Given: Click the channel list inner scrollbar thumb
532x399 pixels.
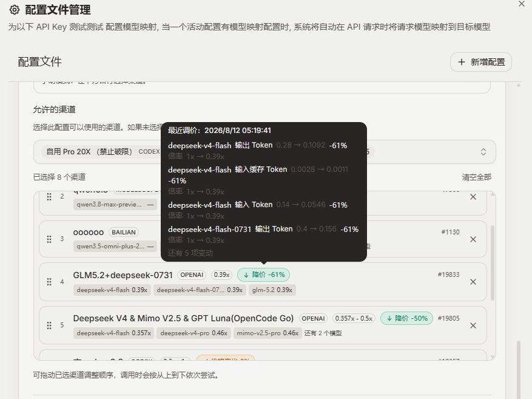Looking at the screenshot, I should (493, 263).
